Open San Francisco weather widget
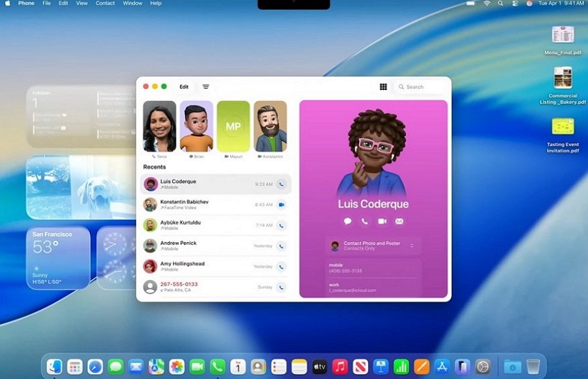 tap(58, 258)
